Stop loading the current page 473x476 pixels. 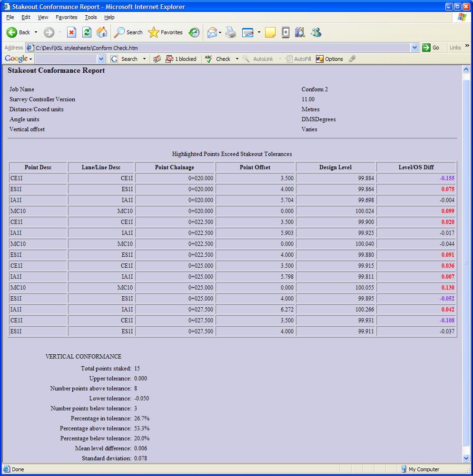pyautogui.click(x=72, y=32)
